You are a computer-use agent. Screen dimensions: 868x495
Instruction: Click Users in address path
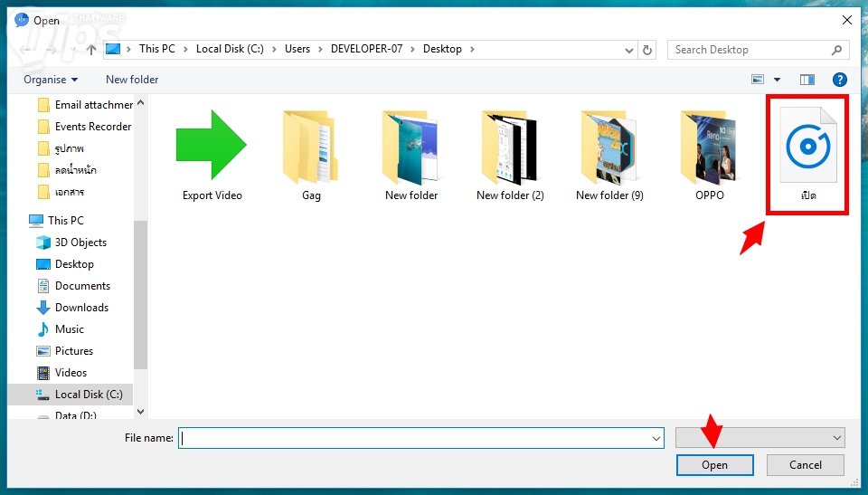[x=297, y=49]
